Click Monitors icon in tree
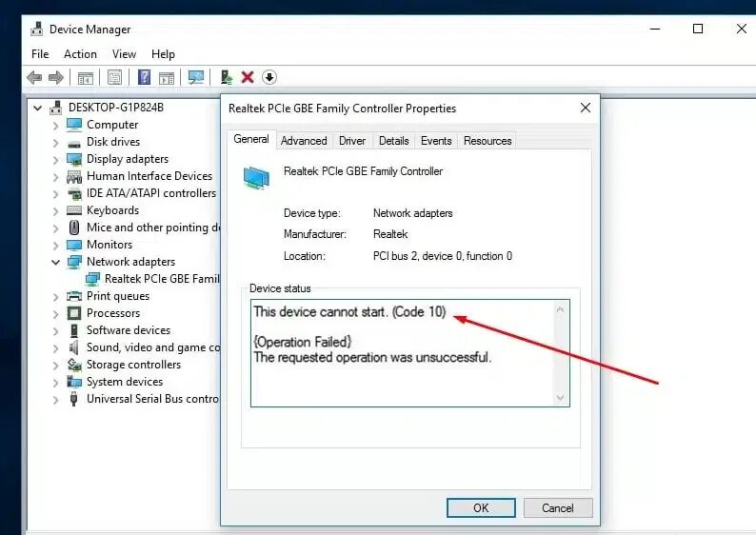Image resolution: width=756 pixels, height=535 pixels. pos(74,245)
